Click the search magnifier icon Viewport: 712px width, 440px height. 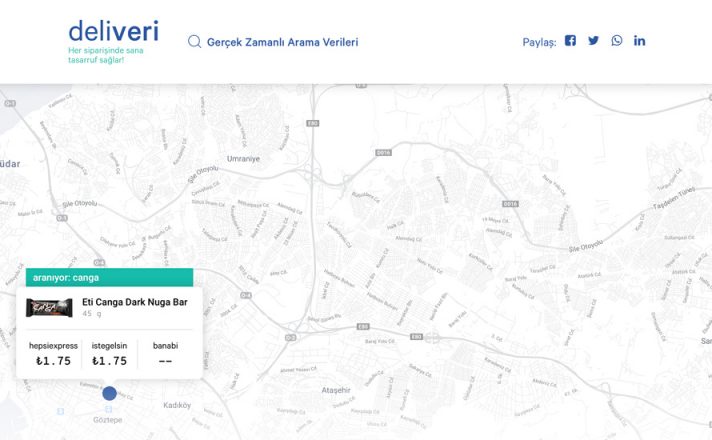click(x=194, y=42)
